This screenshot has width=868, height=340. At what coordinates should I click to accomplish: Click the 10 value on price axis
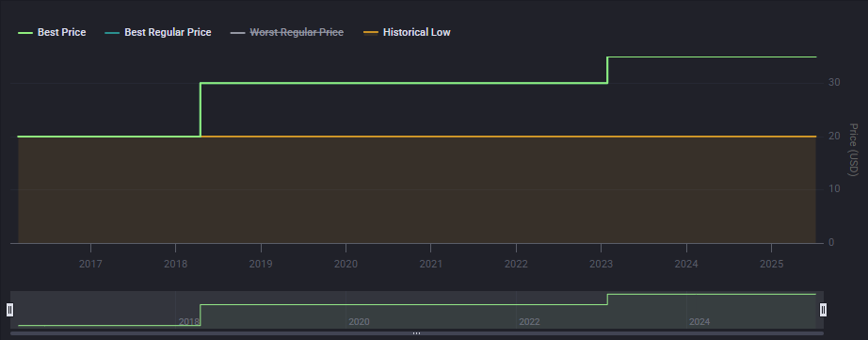834,189
